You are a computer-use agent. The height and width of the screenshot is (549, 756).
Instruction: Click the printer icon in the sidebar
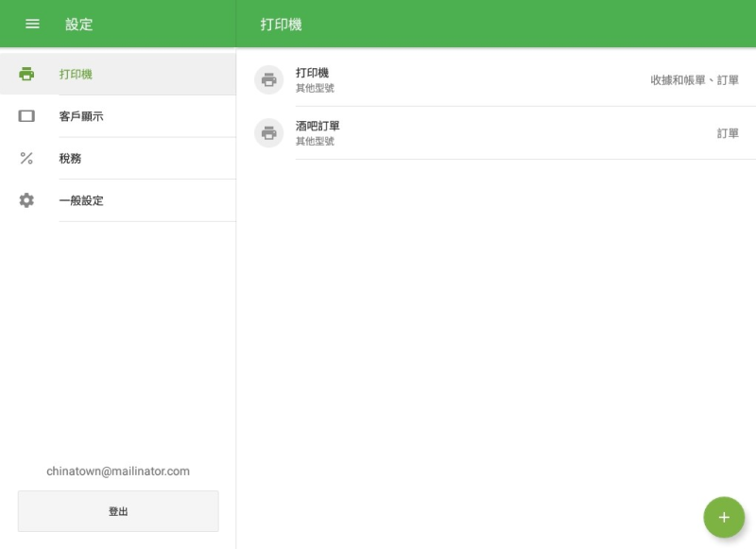tap(26, 74)
